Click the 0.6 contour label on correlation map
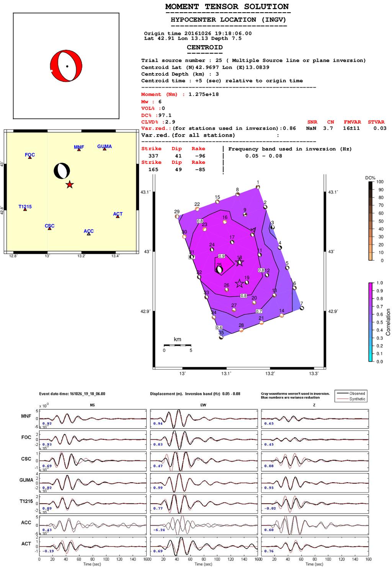Viewport: 392px width, 568px height. pos(219,328)
